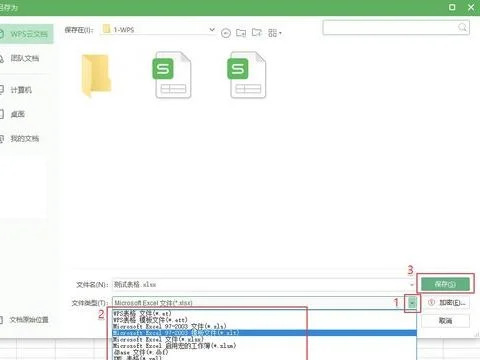The width and height of the screenshot is (480, 360).
Task: Choose Excel 启用宏的工作簿(*.xlsm)
Action: [x=264, y=346]
